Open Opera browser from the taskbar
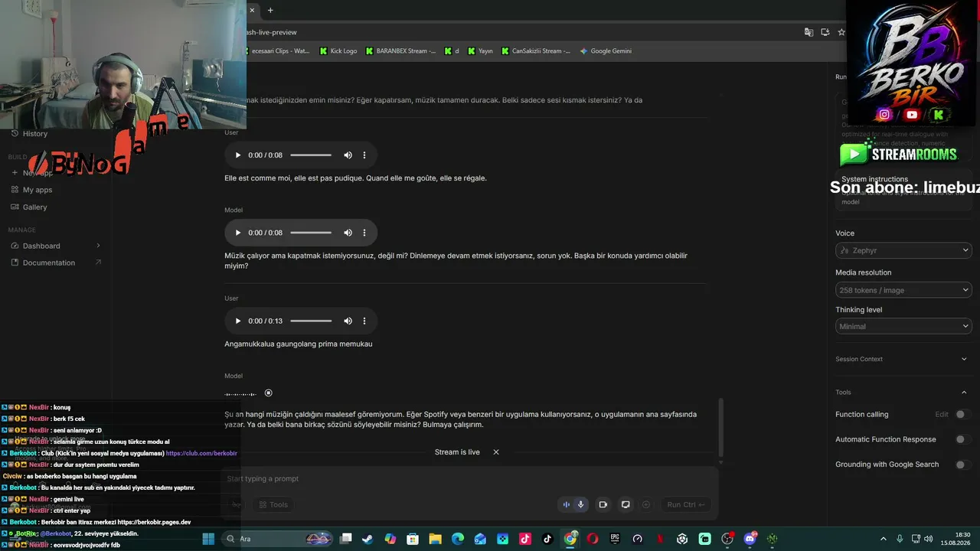980x551 pixels. [593, 539]
